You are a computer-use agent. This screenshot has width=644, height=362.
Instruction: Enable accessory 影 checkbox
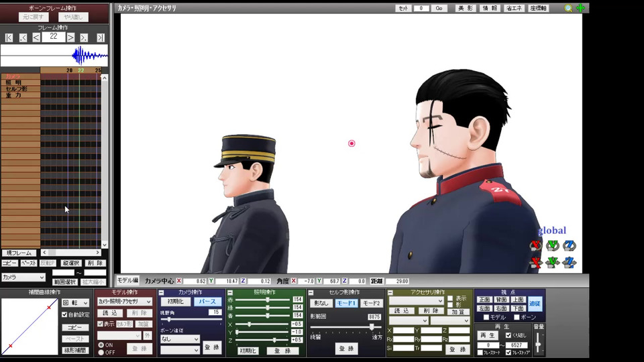pyautogui.click(x=450, y=305)
